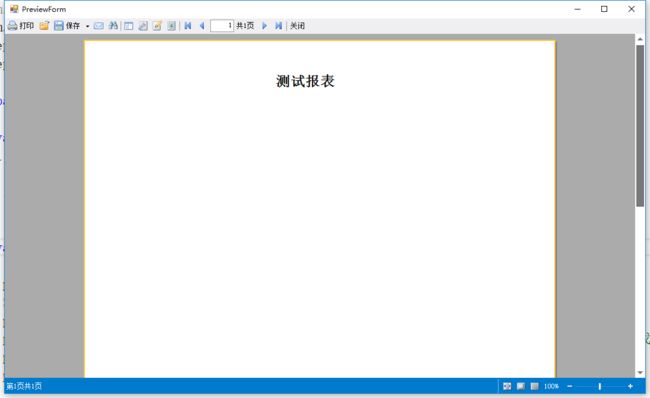This screenshot has width=650, height=398.
Task: Click the 保存 save button
Action: click(x=67, y=26)
